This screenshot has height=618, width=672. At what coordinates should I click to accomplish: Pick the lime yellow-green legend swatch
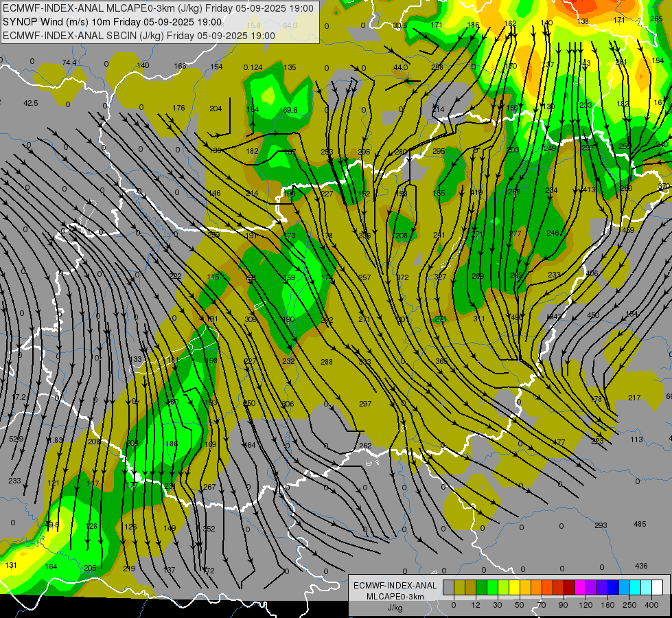pyautogui.click(x=504, y=588)
